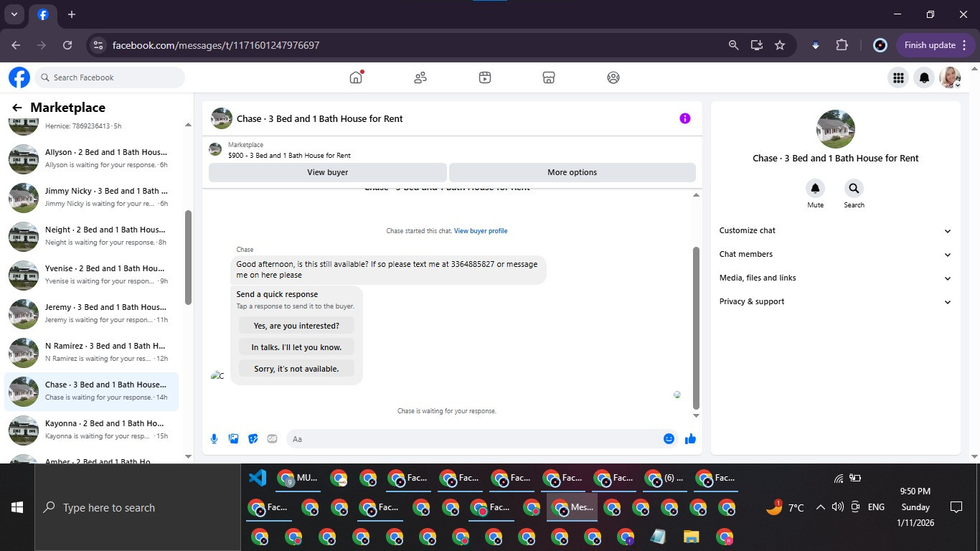Open Neight's 2 Bed and 1 Bath conversation
The height and width of the screenshot is (551, 980).
(92, 236)
